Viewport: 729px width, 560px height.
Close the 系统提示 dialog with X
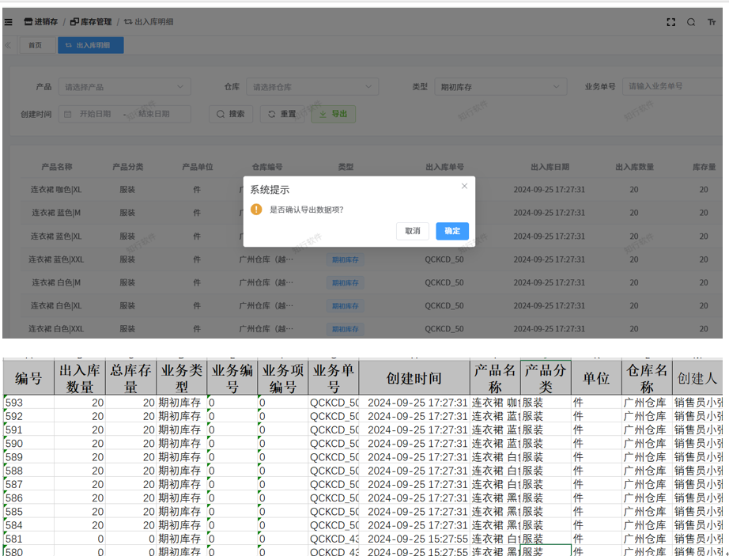(x=464, y=186)
